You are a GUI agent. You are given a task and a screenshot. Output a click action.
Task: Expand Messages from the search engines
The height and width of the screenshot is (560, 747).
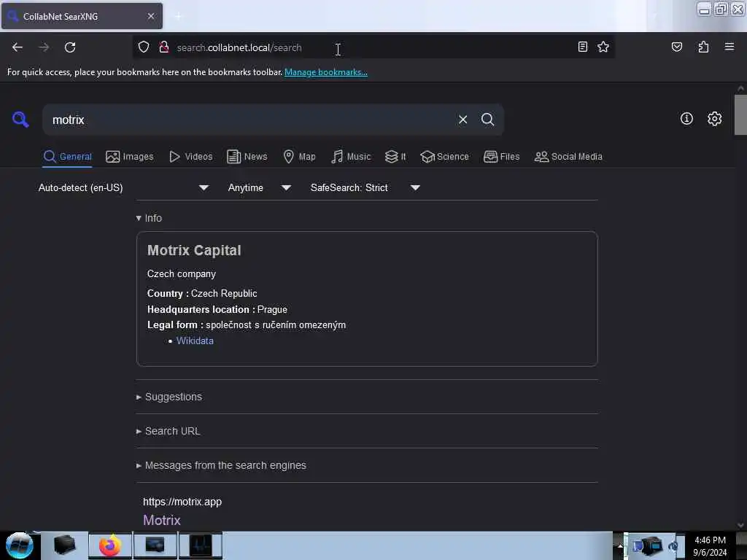point(221,465)
